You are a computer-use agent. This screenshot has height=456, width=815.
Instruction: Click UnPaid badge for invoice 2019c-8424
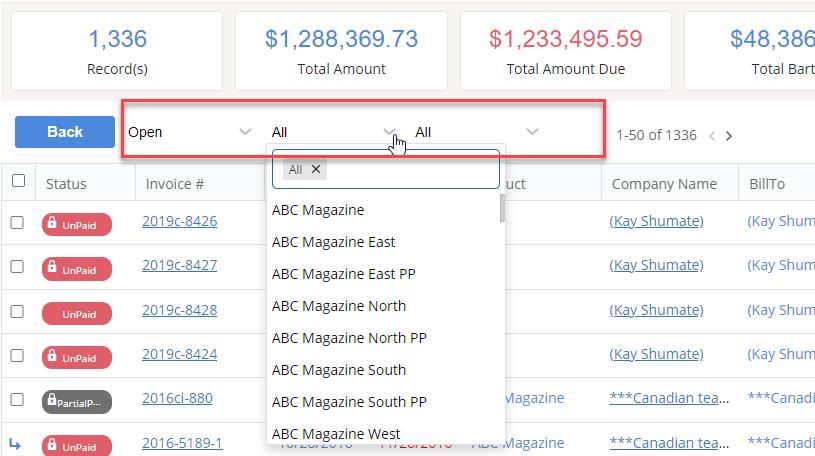77,358
